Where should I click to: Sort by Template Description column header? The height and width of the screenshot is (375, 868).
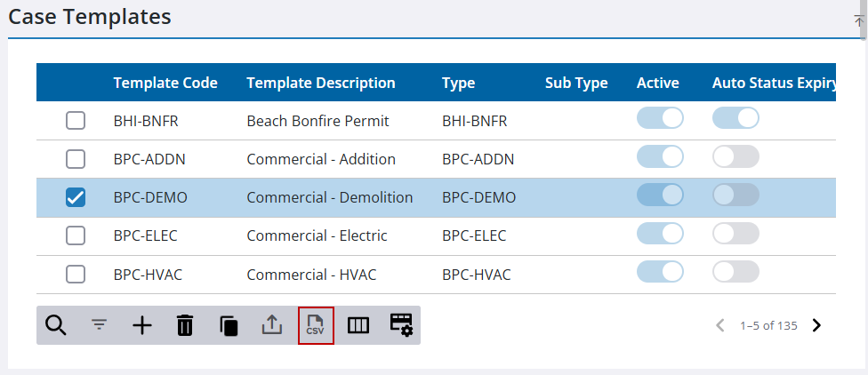[320, 83]
